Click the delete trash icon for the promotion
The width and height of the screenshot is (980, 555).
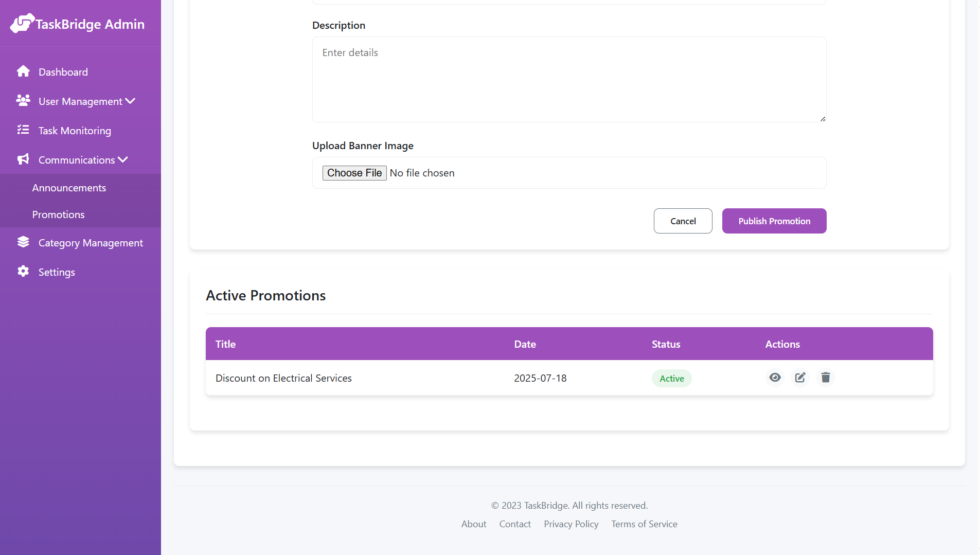tap(825, 378)
